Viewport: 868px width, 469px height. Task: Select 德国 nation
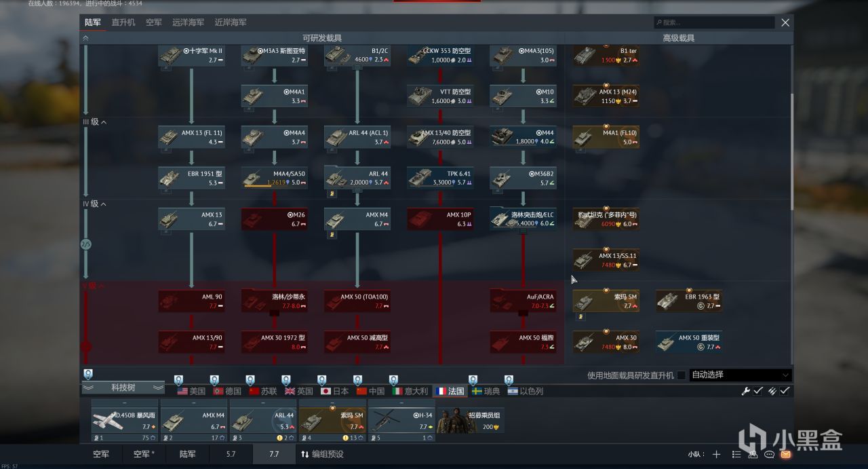pos(227,391)
